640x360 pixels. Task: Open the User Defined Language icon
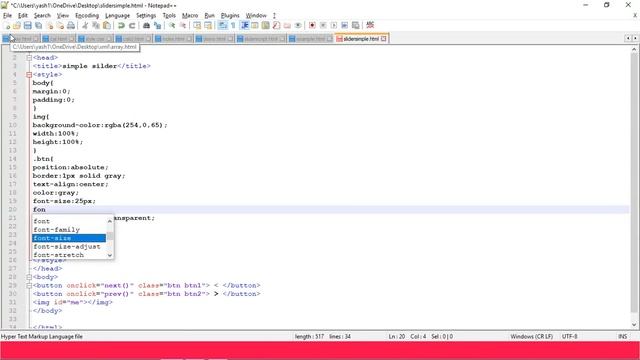pyautogui.click(x=255, y=25)
